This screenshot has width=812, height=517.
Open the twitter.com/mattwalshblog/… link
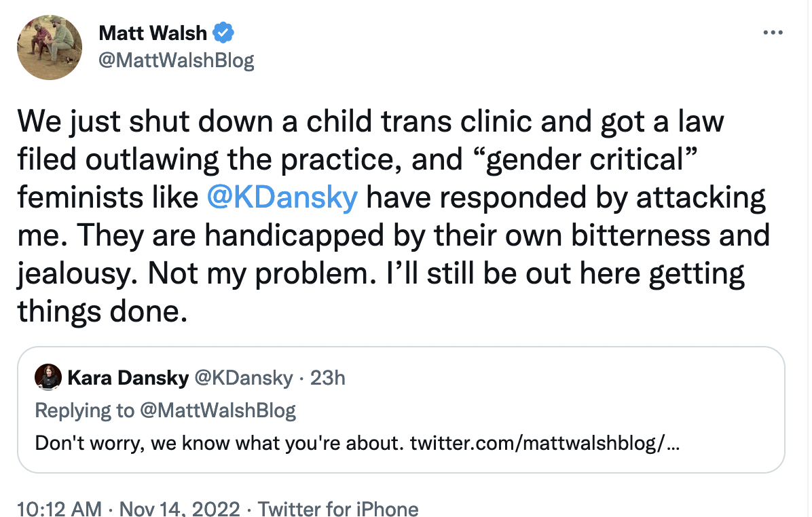(x=545, y=443)
